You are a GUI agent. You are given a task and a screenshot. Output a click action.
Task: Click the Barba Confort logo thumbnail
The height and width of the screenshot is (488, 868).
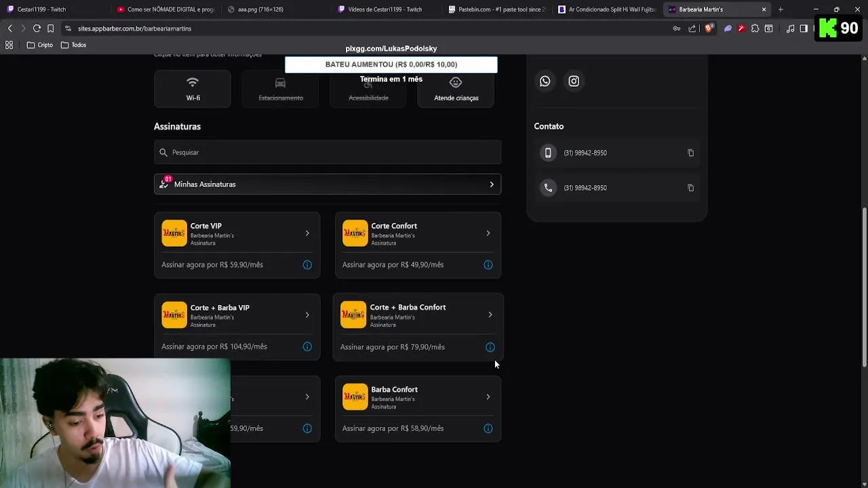[355, 396]
